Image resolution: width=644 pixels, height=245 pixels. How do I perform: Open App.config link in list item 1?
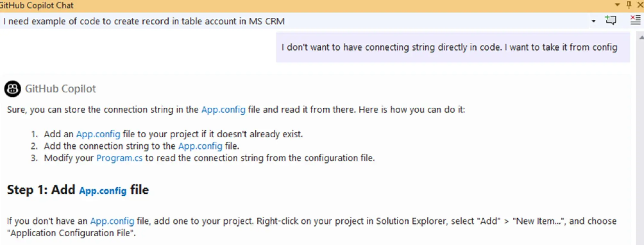pyautogui.click(x=98, y=134)
